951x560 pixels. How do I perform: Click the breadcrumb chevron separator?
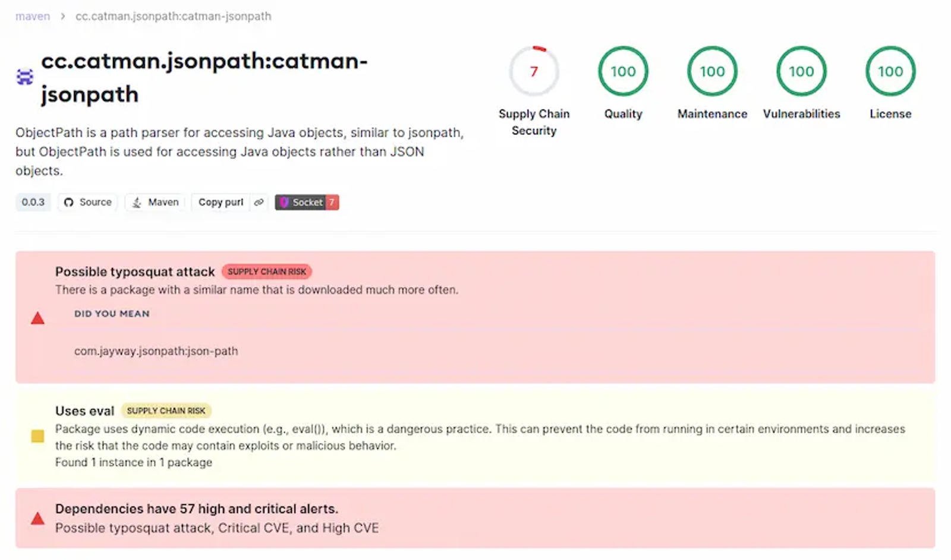[x=62, y=17]
